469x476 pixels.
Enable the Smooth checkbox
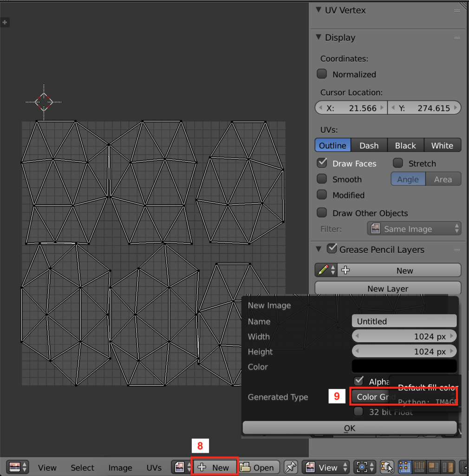pos(322,179)
